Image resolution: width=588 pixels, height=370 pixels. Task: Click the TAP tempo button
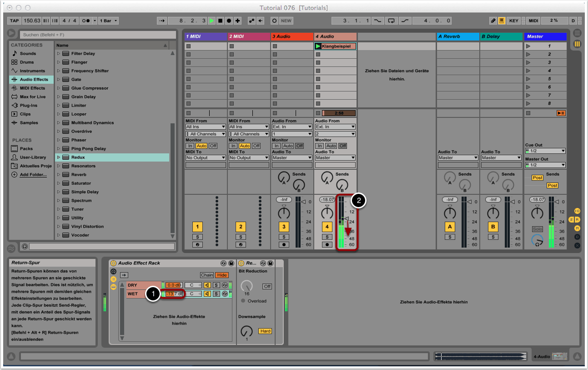tap(15, 21)
